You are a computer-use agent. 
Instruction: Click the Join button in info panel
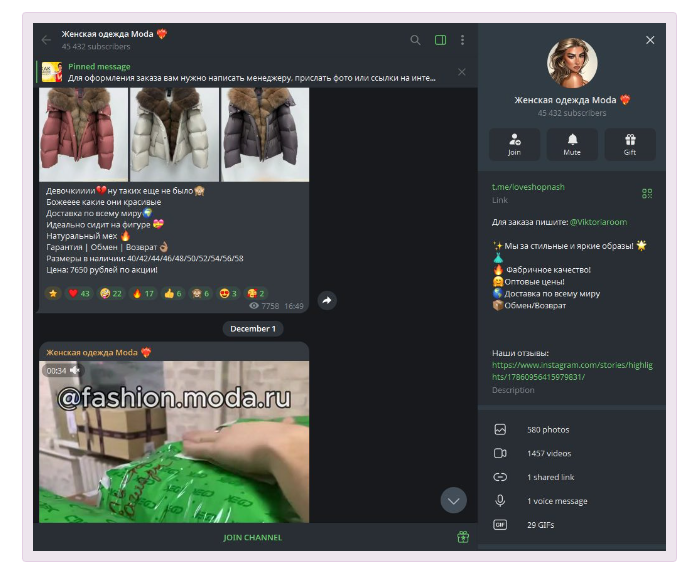coord(514,145)
